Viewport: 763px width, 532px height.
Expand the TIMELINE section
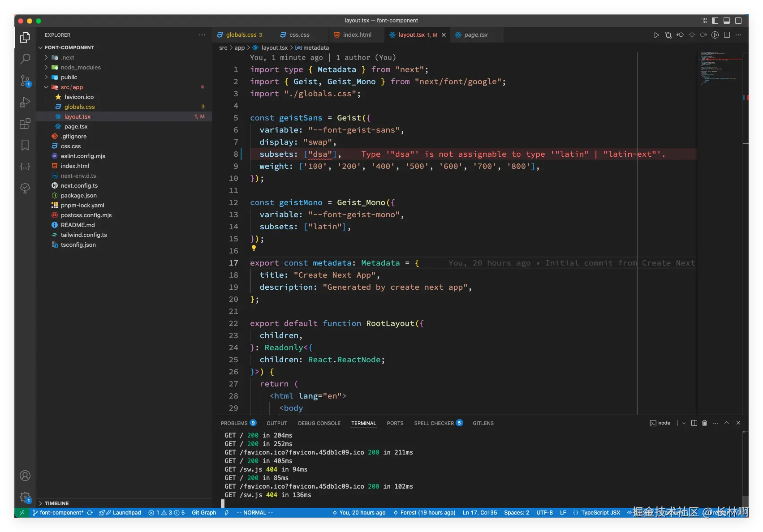[56, 503]
